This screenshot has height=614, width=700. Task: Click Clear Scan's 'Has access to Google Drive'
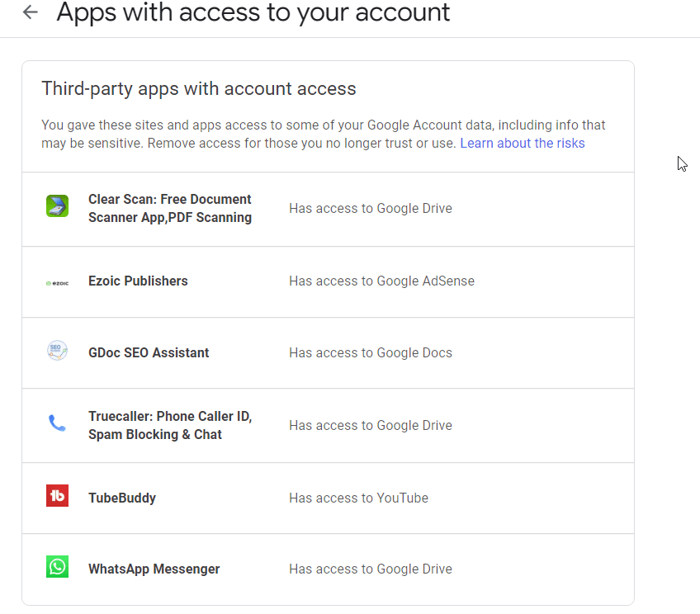click(x=371, y=209)
